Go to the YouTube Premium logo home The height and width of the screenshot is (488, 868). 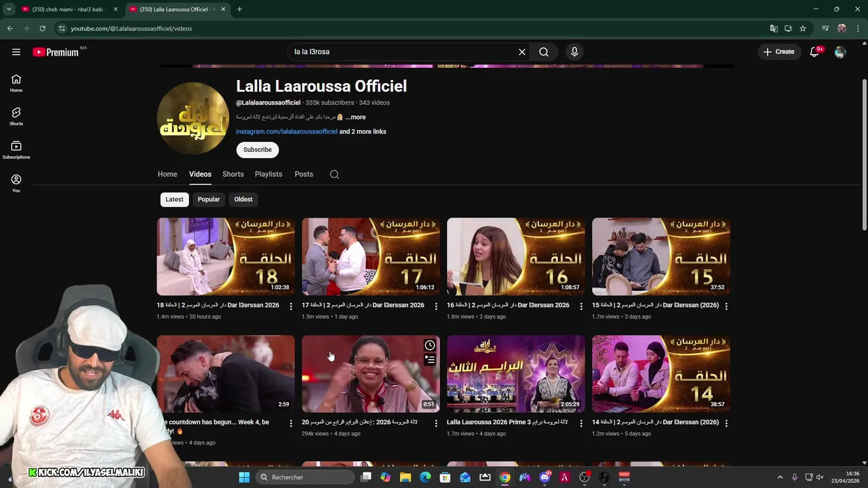[56, 52]
